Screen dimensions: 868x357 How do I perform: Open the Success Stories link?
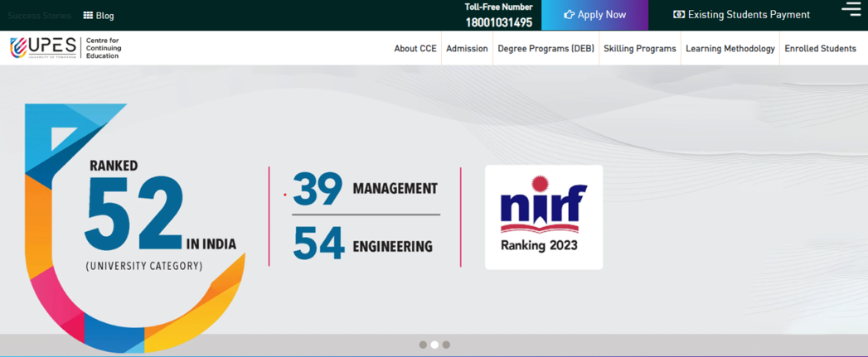pyautogui.click(x=39, y=16)
